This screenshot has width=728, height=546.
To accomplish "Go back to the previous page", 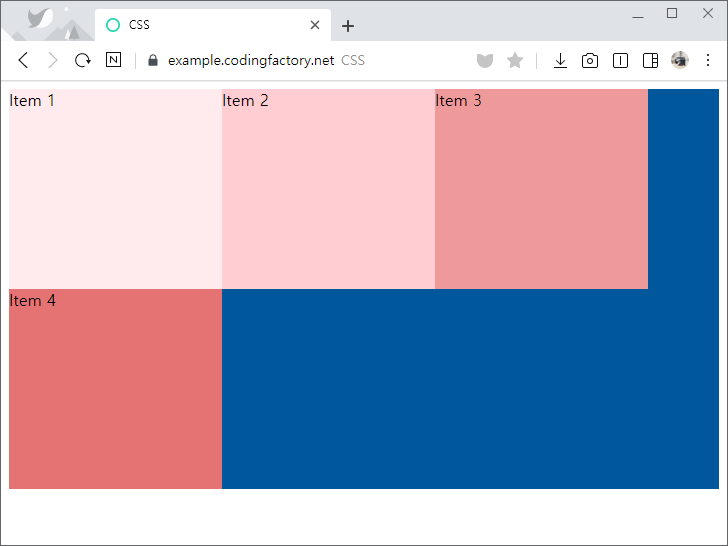I will (x=23, y=60).
